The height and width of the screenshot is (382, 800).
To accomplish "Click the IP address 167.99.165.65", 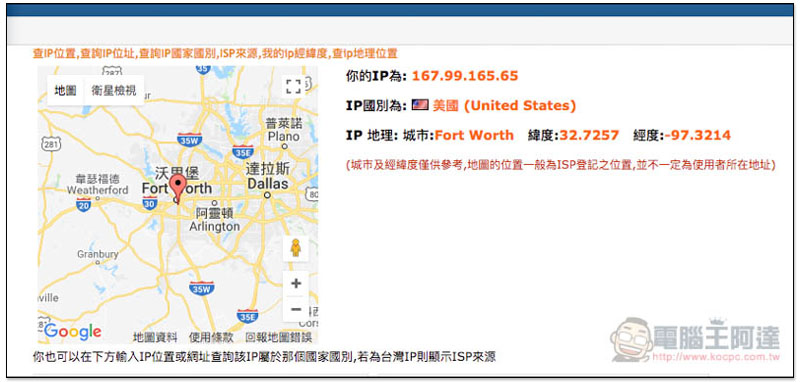I will point(465,76).
